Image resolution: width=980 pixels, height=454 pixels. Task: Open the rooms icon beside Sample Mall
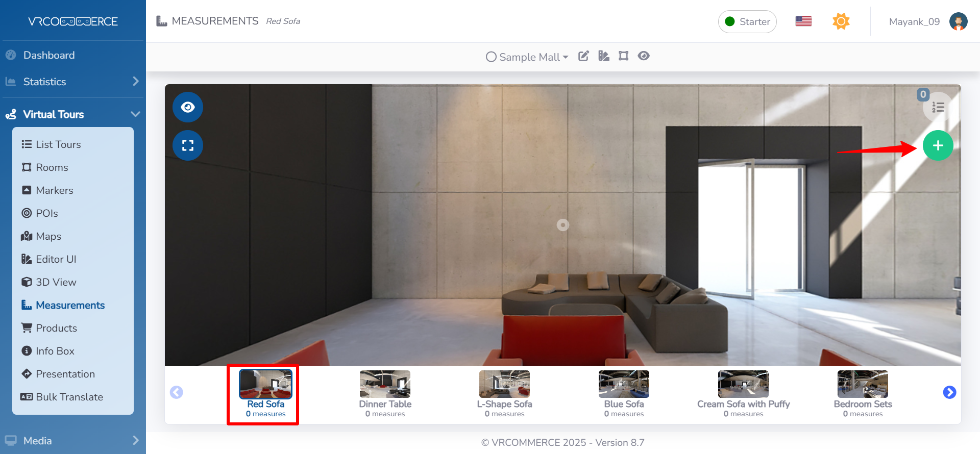point(623,56)
